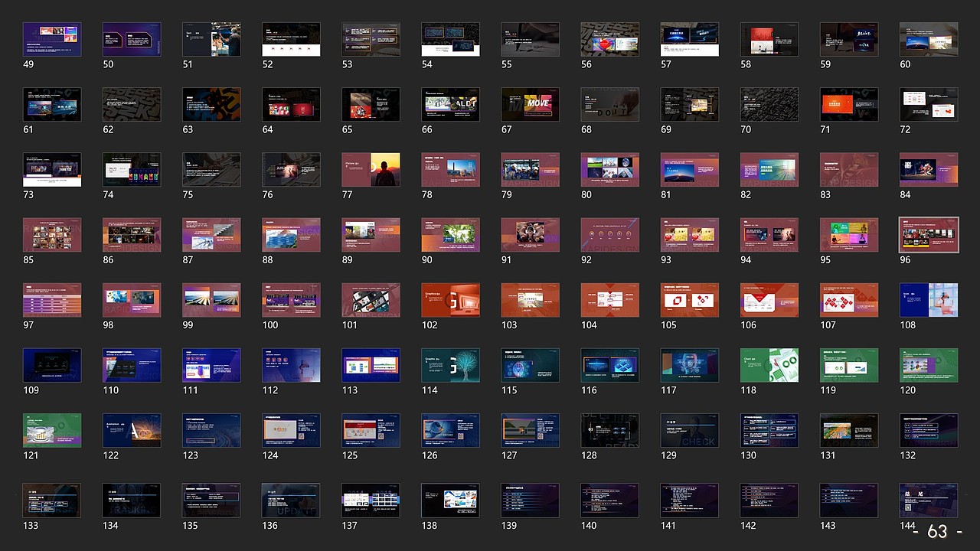Select slide 80 thumbnail
Image resolution: width=980 pixels, height=551 pixels.
tap(609, 169)
